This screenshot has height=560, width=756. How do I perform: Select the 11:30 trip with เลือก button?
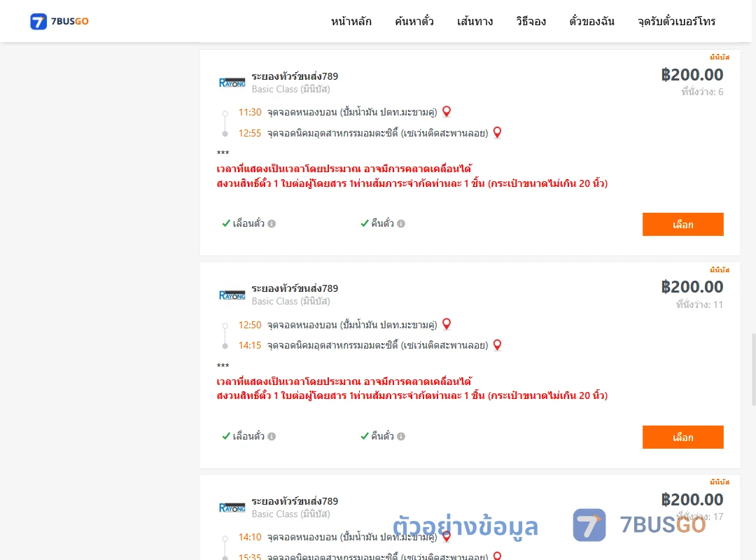tap(682, 224)
